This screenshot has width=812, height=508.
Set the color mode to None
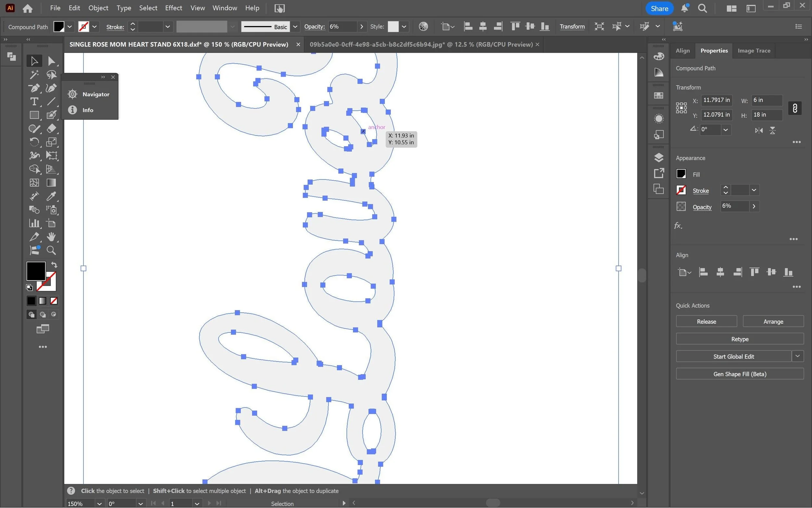(54, 301)
